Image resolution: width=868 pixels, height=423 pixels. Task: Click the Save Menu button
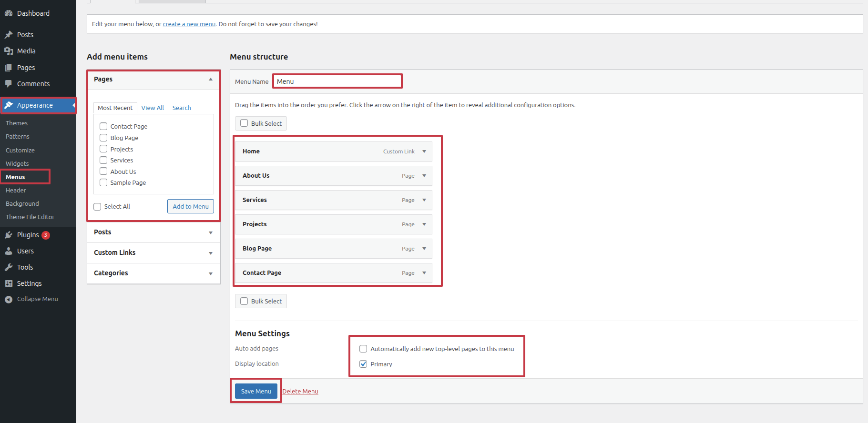point(256,391)
